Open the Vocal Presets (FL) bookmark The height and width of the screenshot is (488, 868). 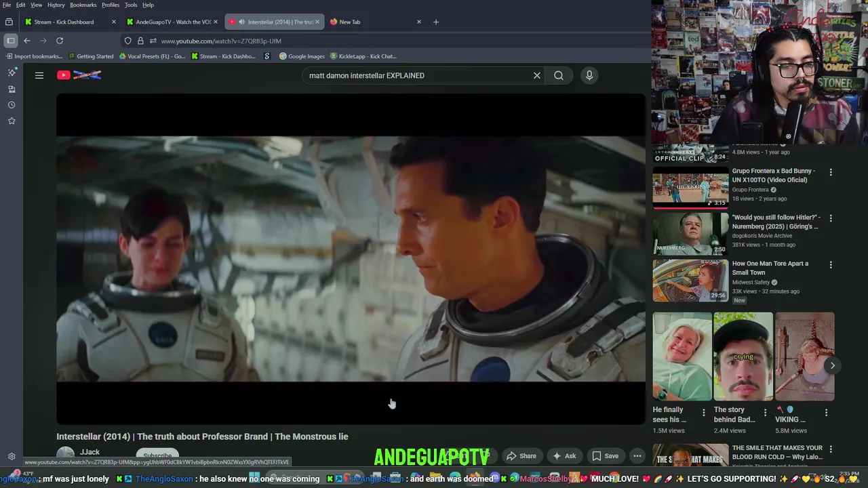(x=151, y=56)
